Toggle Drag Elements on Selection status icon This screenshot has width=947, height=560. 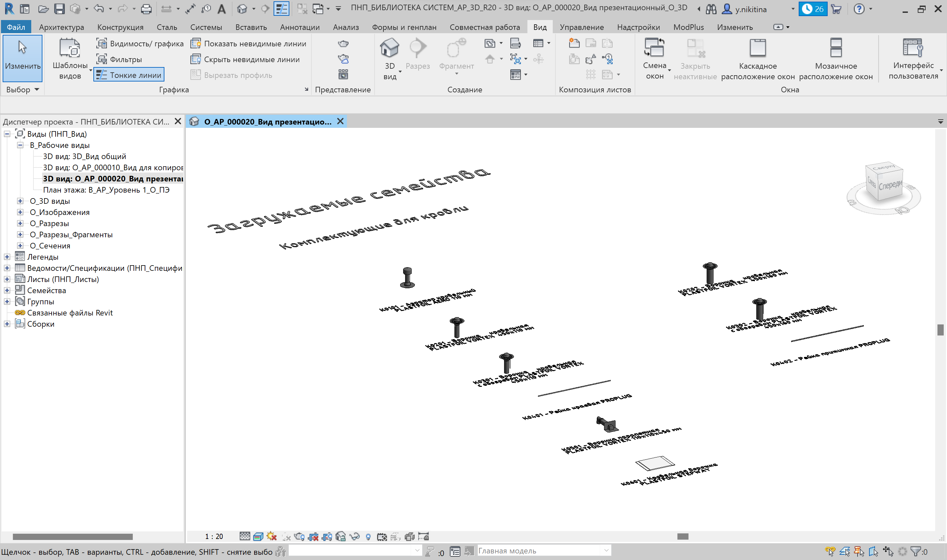point(888,551)
